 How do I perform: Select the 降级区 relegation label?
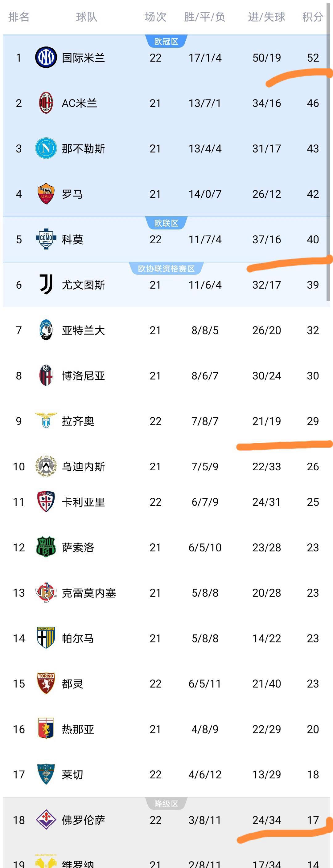166,804
